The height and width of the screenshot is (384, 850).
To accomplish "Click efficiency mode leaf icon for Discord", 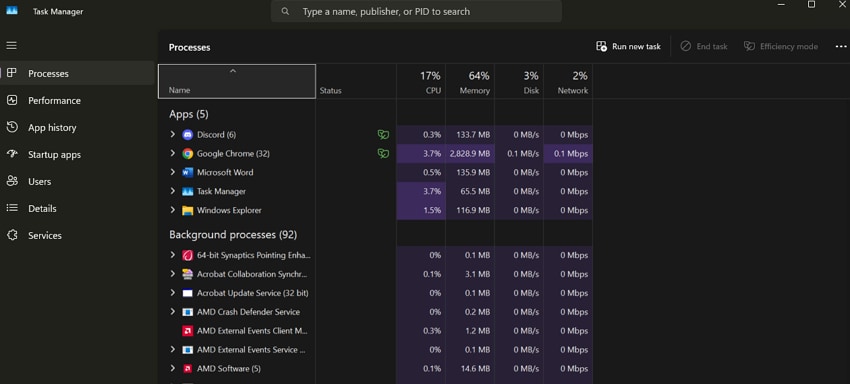I will [383, 135].
